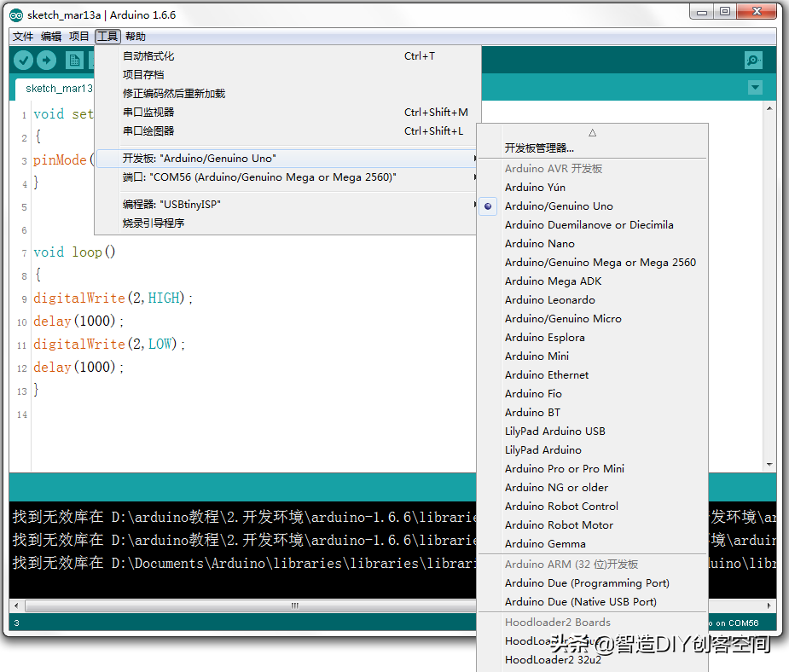789x672 pixels.
Task: Click console scrollbar left arrow
Action: (16, 605)
